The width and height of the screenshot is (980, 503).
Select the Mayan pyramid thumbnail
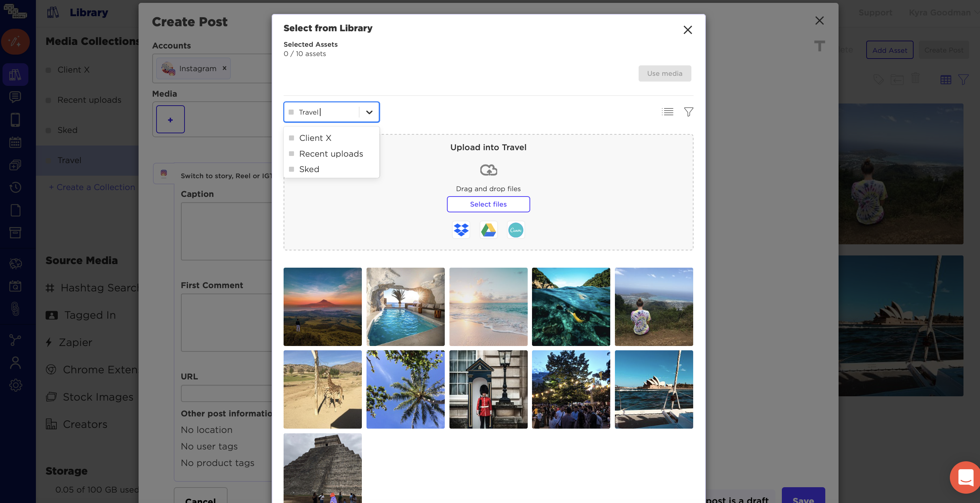tap(323, 469)
